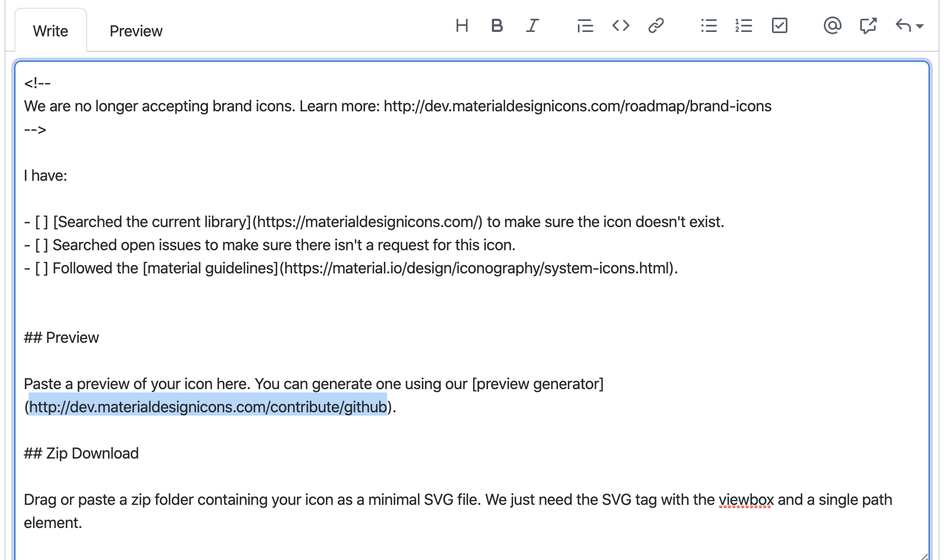
Task: Add a hyperlink using the link icon
Action: 656,25
